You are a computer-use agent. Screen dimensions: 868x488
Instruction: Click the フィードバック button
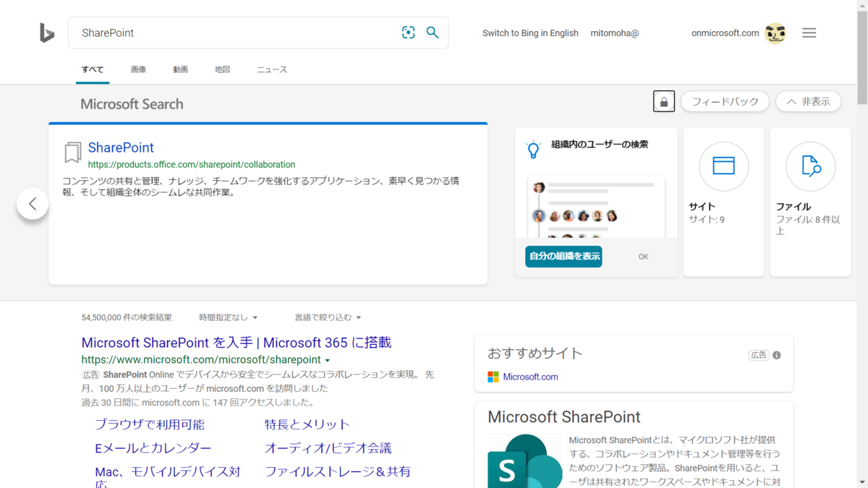725,102
